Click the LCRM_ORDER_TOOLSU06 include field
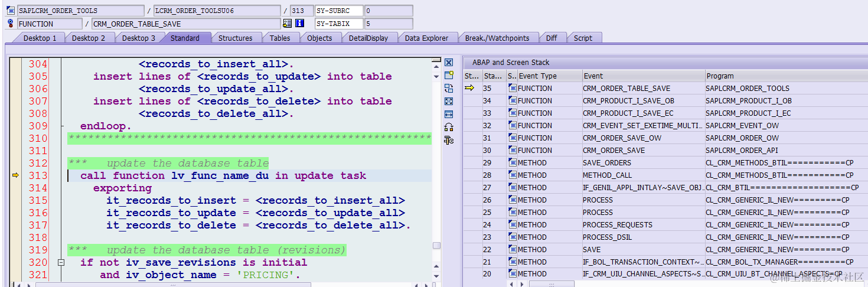The height and width of the screenshot is (287, 868). click(217, 11)
